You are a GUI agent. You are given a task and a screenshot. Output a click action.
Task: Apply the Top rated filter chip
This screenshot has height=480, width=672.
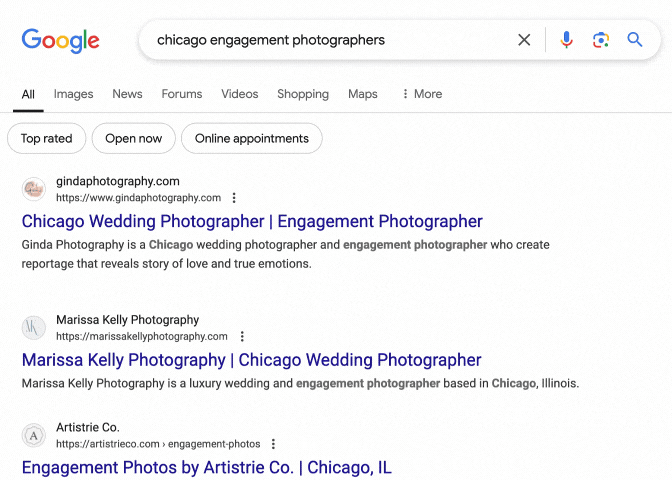(x=47, y=138)
